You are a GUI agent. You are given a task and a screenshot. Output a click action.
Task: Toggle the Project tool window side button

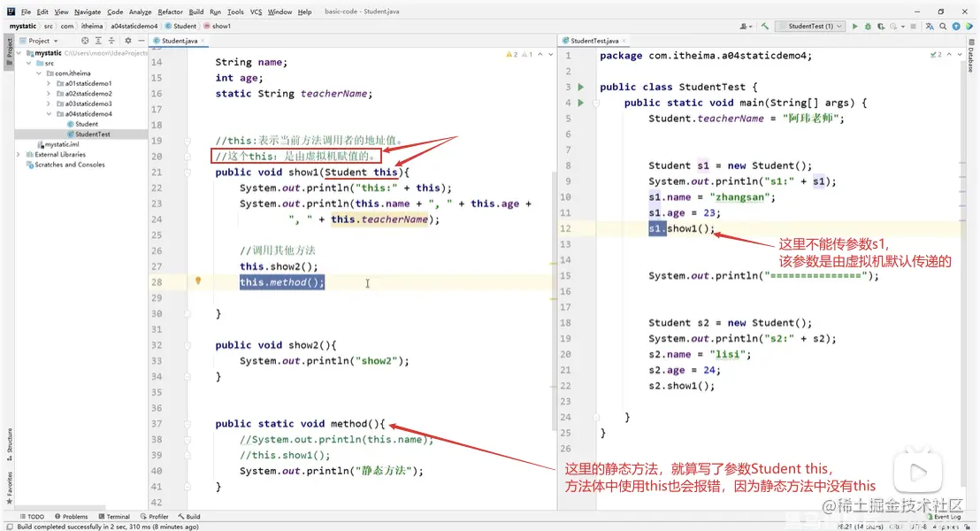pyautogui.click(x=10, y=51)
